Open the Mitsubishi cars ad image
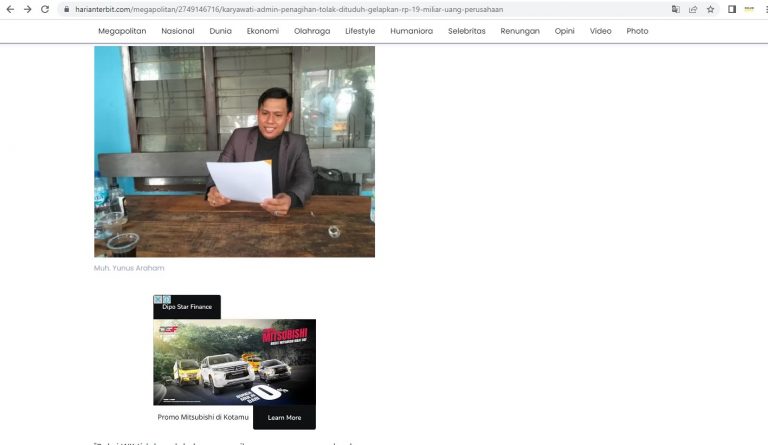The image size is (768, 445). [x=235, y=362]
